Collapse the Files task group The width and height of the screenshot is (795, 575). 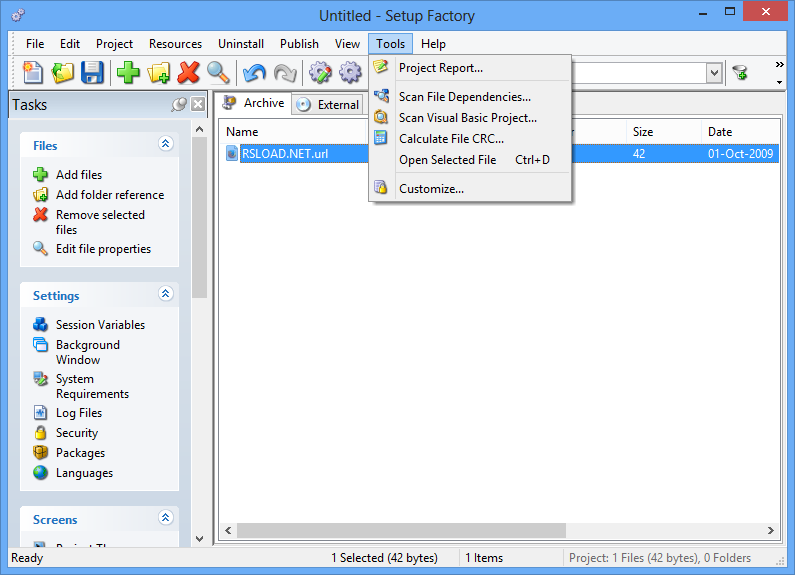pyautogui.click(x=165, y=144)
